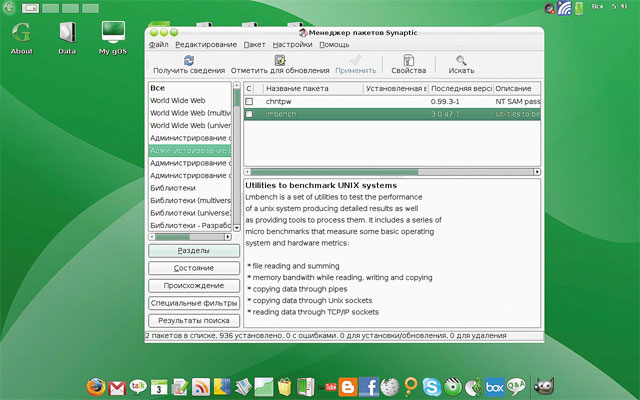Select the plain World Wide Web category
Screen dimensions: 640x400
pos(190,100)
